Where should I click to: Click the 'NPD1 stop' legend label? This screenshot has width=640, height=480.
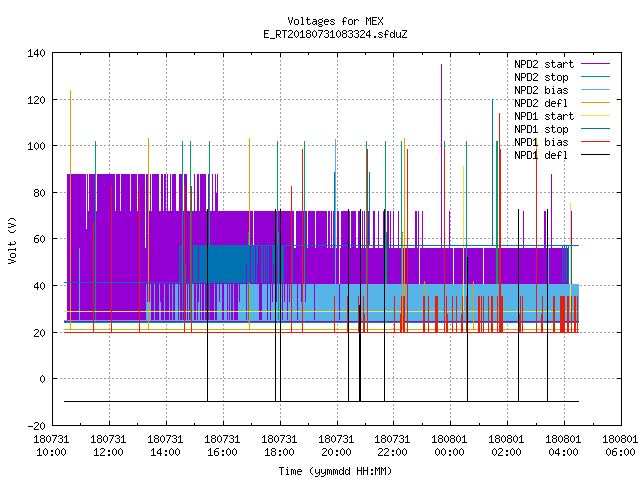click(x=541, y=129)
